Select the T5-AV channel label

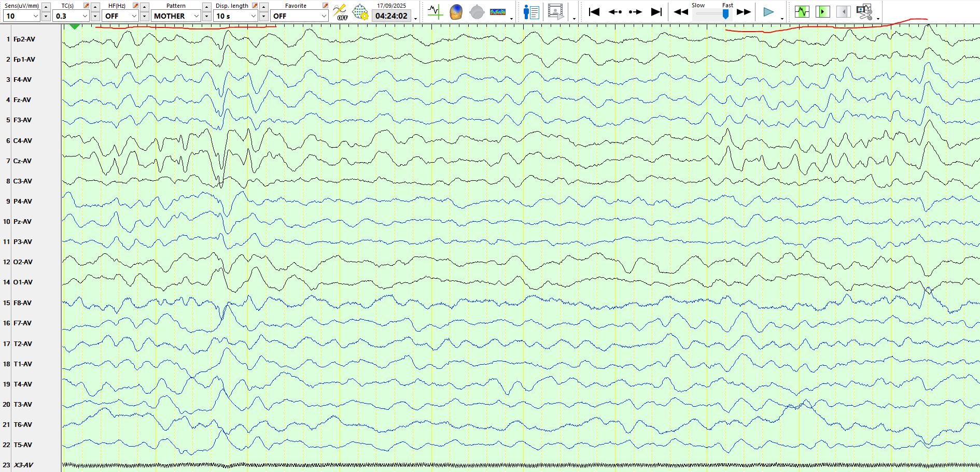click(x=23, y=445)
